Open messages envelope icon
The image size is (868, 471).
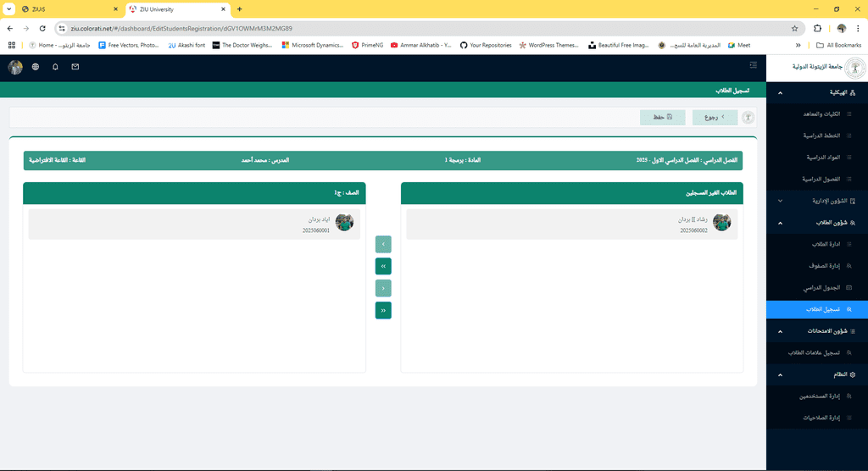(x=75, y=67)
